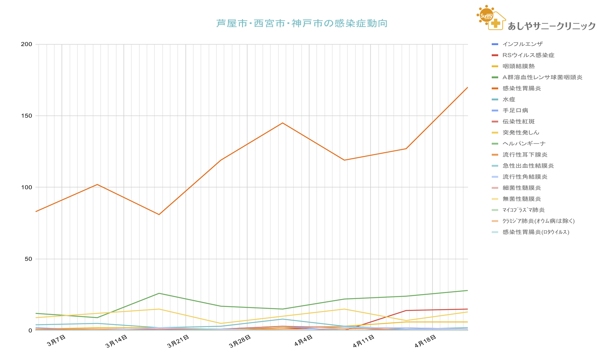Select the 水痘 legend entry
Image resolution: width=603 pixels, height=364 pixels.
pyautogui.click(x=509, y=100)
